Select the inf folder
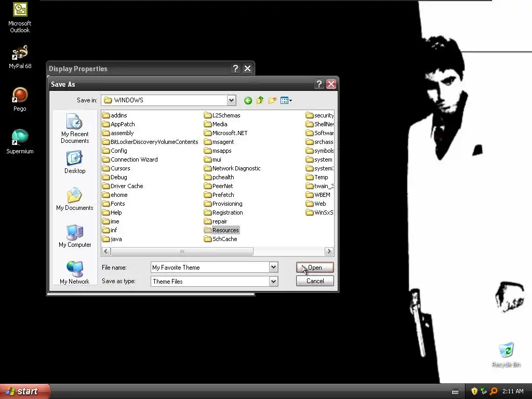The width and height of the screenshot is (532, 399). tap(110, 230)
